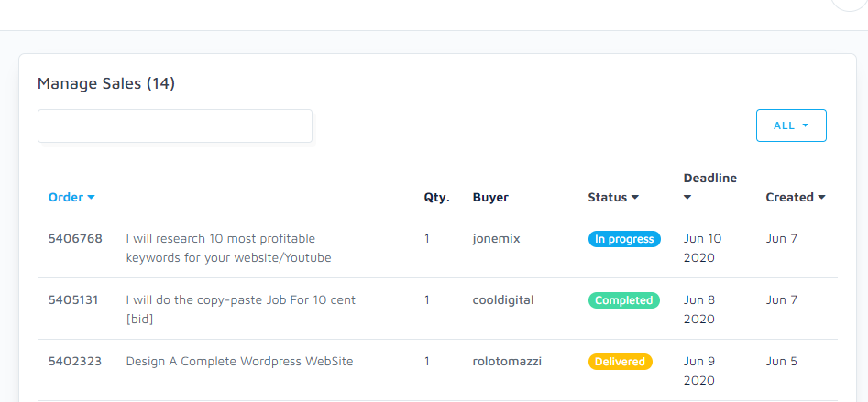Open Design A Complete Wordpress WebSite

pyautogui.click(x=239, y=362)
